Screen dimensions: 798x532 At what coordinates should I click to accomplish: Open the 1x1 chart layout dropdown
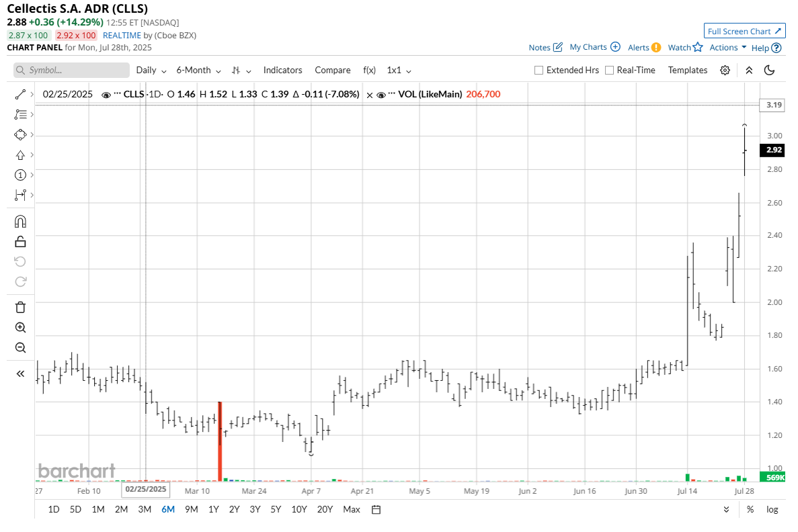pyautogui.click(x=399, y=70)
